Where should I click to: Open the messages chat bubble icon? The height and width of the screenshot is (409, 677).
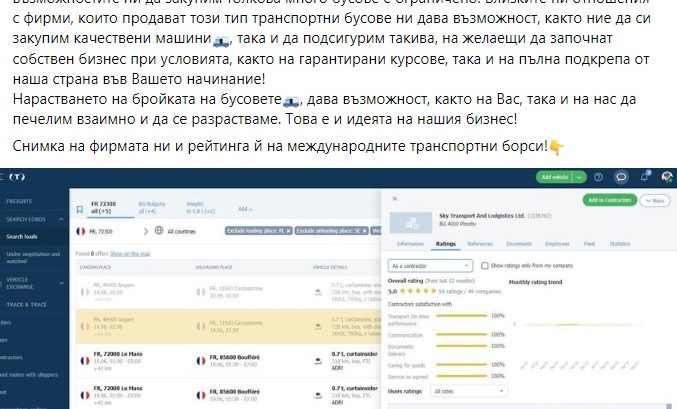(x=621, y=177)
